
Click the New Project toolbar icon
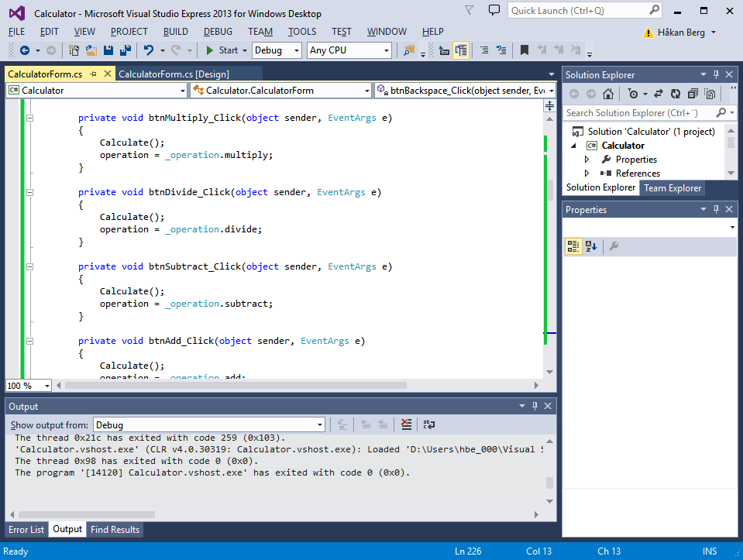74,50
